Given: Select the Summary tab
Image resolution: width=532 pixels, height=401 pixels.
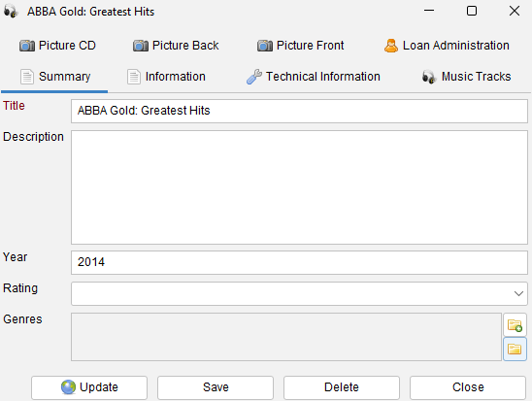Looking at the screenshot, I should [x=55, y=77].
